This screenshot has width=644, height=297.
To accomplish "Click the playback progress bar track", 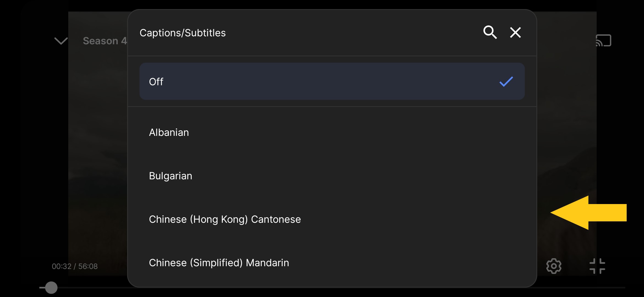I will (x=332, y=288).
